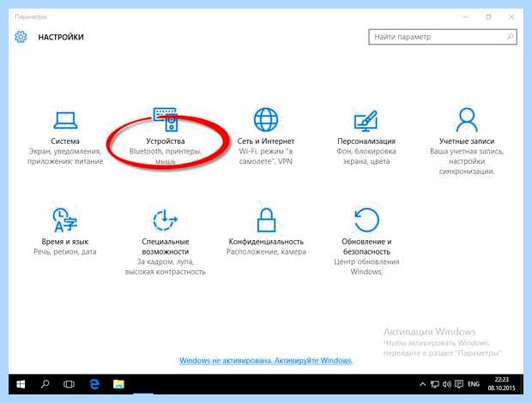This screenshot has width=532, height=403.
Task: Open the Обновление и безопасность refresh icon
Action: pos(366,220)
